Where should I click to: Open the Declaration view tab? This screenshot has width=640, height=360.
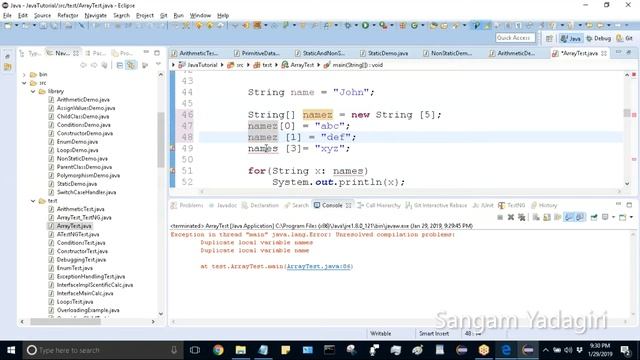click(x=260, y=205)
